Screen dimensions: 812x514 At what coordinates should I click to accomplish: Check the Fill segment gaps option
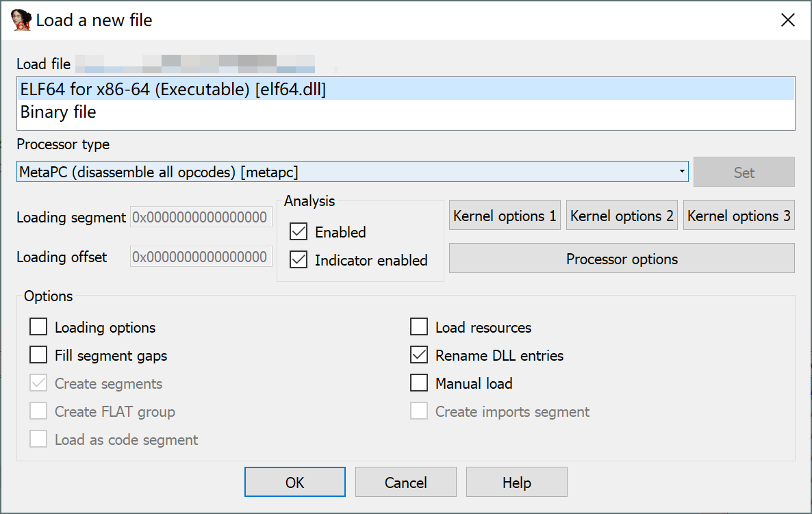tap(38, 355)
